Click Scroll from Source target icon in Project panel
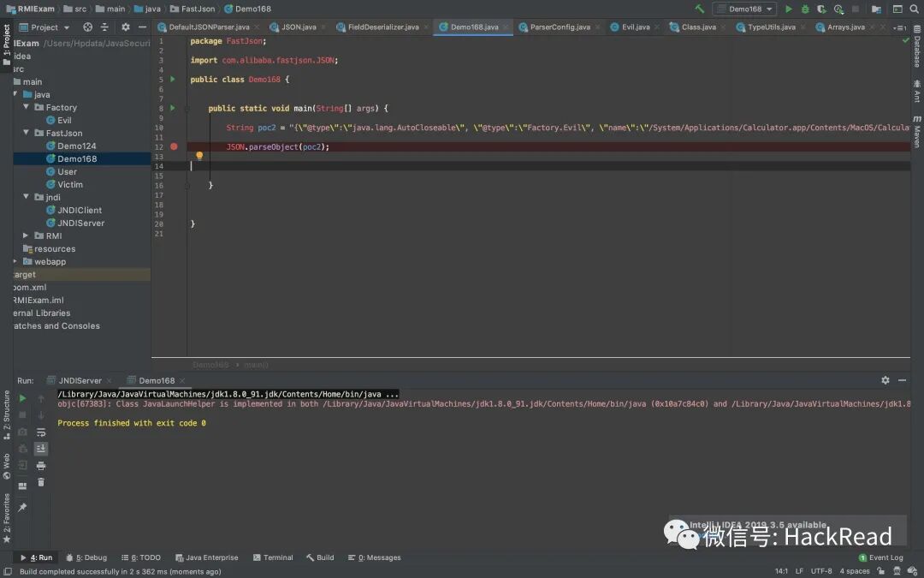The height and width of the screenshot is (578, 924). pos(88,27)
